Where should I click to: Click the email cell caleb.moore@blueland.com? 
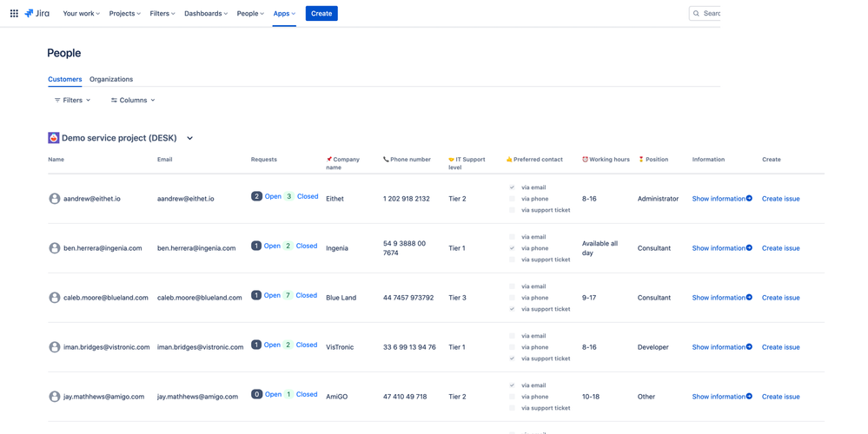click(199, 298)
